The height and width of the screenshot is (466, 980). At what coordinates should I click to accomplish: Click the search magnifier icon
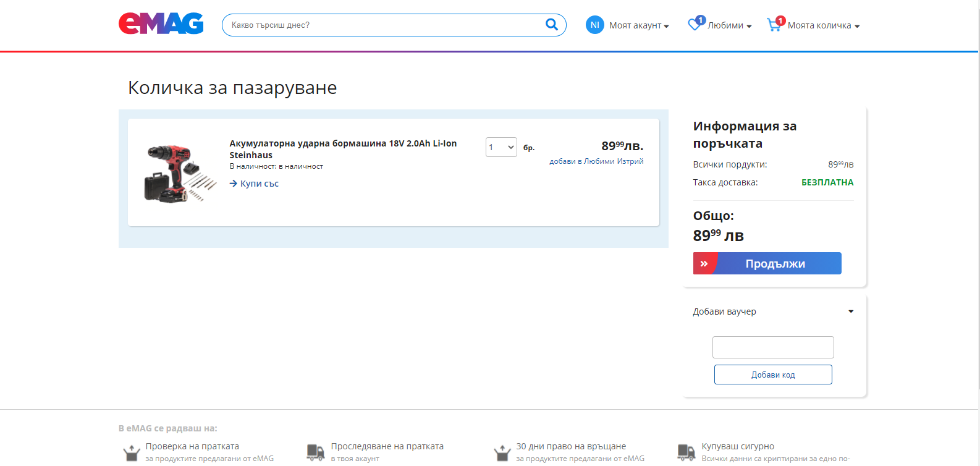tap(552, 25)
